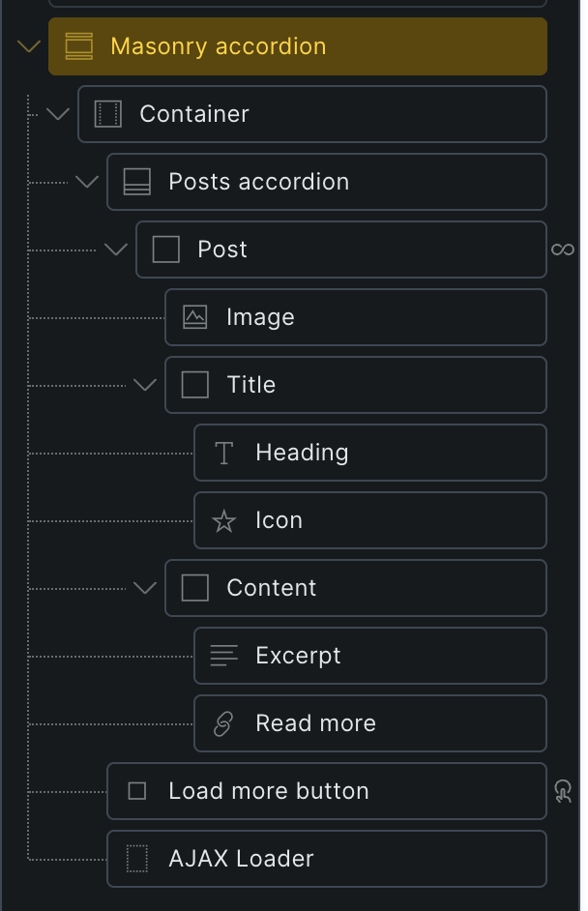Click the Container element icon
The height and width of the screenshot is (911, 588).
tap(108, 114)
